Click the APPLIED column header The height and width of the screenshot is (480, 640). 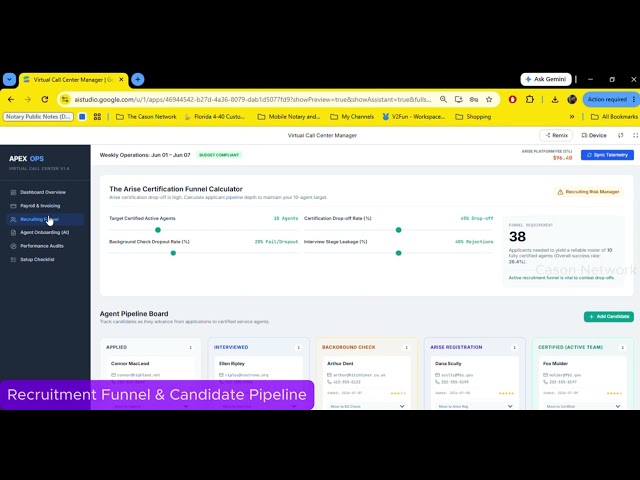point(116,347)
